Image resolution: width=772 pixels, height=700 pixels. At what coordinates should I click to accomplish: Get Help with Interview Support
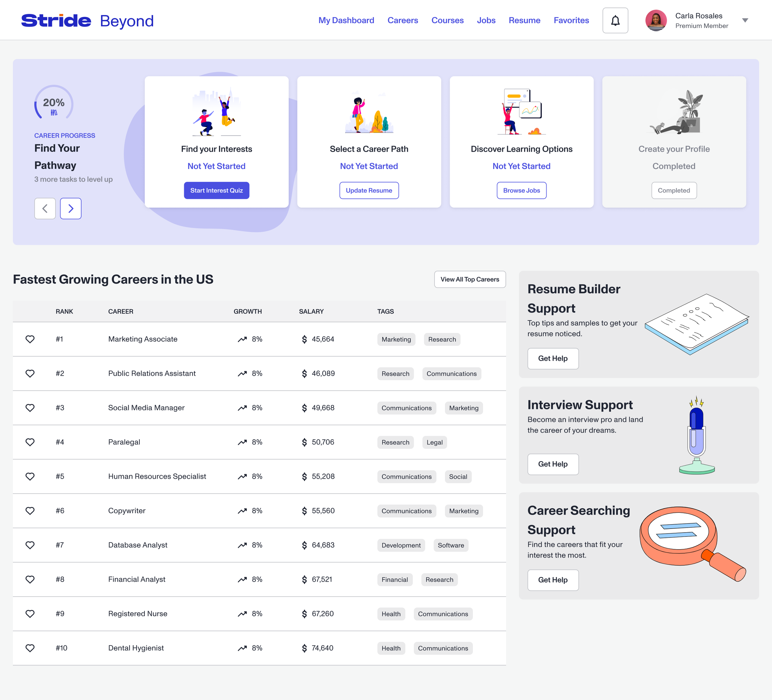pyautogui.click(x=552, y=464)
